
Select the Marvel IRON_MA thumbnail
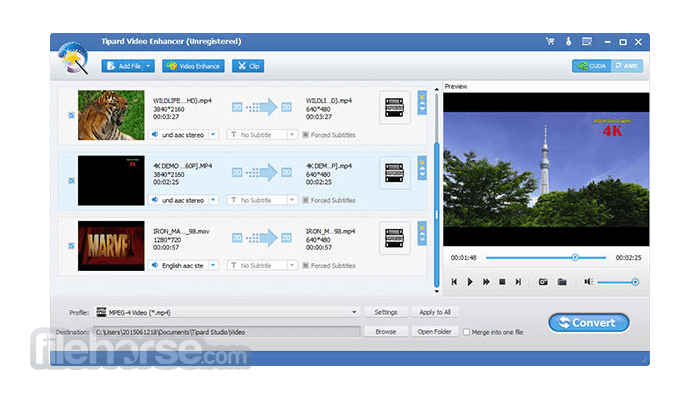tap(111, 246)
